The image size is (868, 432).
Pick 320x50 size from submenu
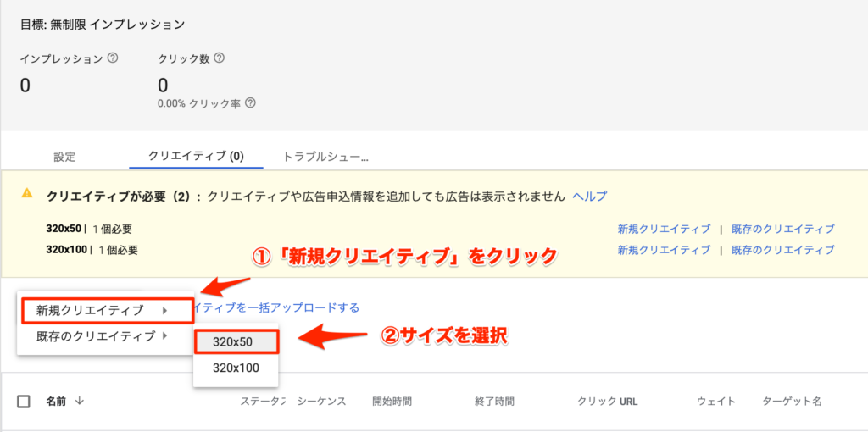[236, 342]
